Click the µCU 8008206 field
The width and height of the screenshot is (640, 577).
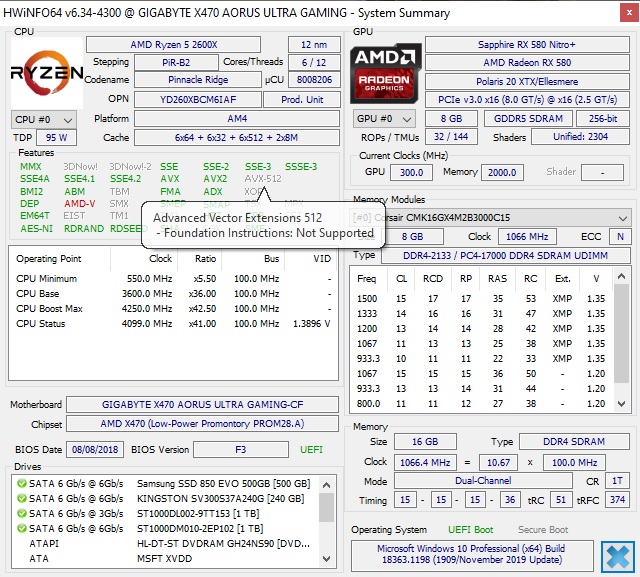pos(314,80)
